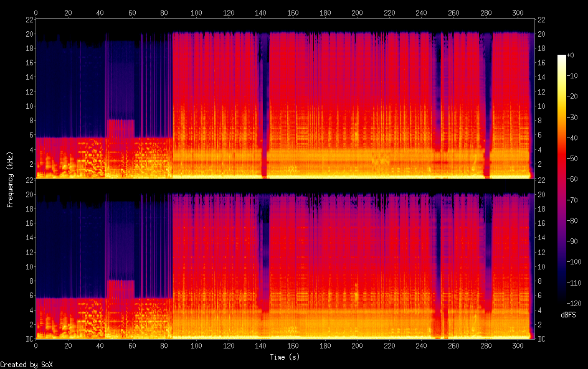Select the "-70" legend value
The height and width of the screenshot is (369, 588).
click(x=572, y=200)
